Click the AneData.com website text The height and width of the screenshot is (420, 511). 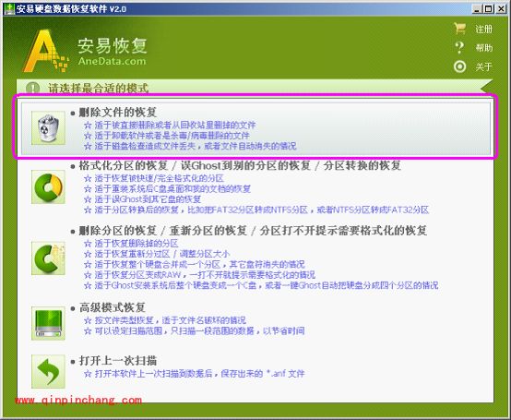point(112,61)
